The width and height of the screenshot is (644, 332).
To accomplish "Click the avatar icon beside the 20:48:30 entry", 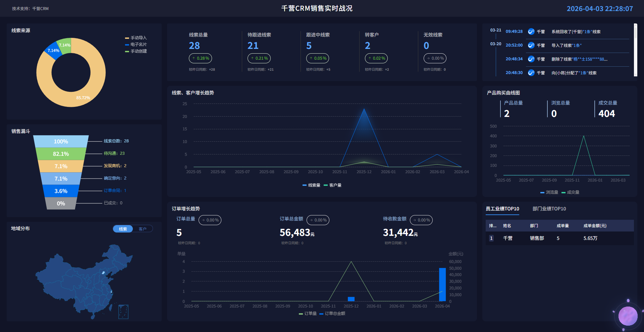I will pyautogui.click(x=531, y=73).
